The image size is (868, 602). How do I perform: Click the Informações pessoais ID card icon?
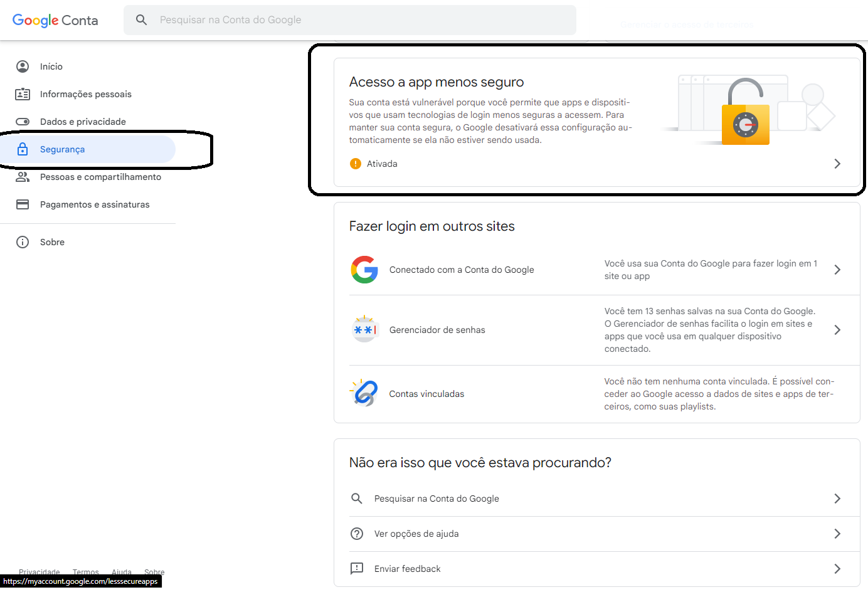coord(23,94)
